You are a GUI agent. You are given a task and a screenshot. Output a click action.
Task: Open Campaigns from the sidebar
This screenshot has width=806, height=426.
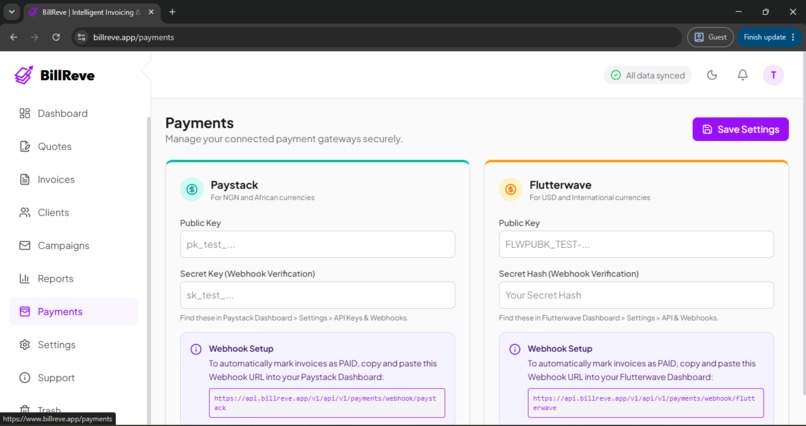[73, 246]
